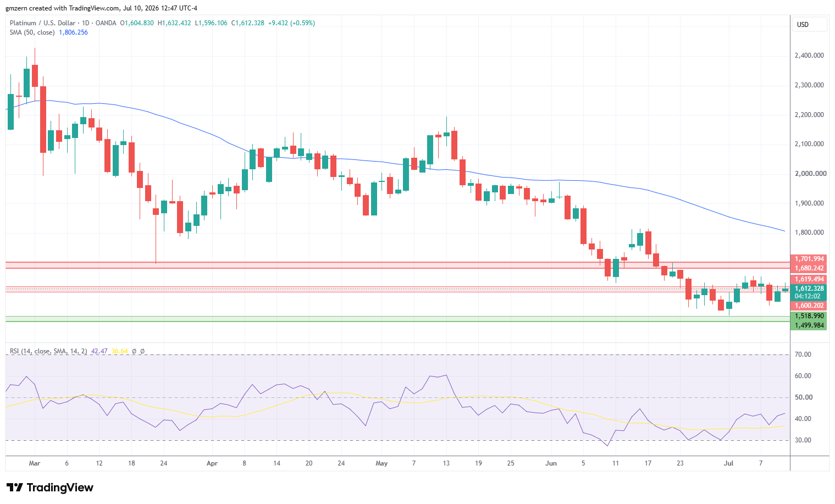This screenshot has width=835, height=504.
Task: Click the SMA value 1,806.256
Action: click(x=73, y=32)
